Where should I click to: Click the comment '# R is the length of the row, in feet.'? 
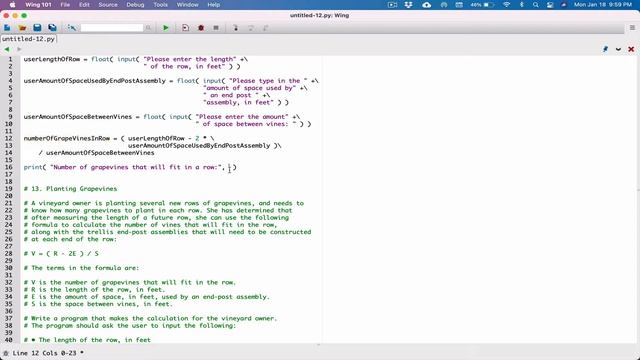94,290
